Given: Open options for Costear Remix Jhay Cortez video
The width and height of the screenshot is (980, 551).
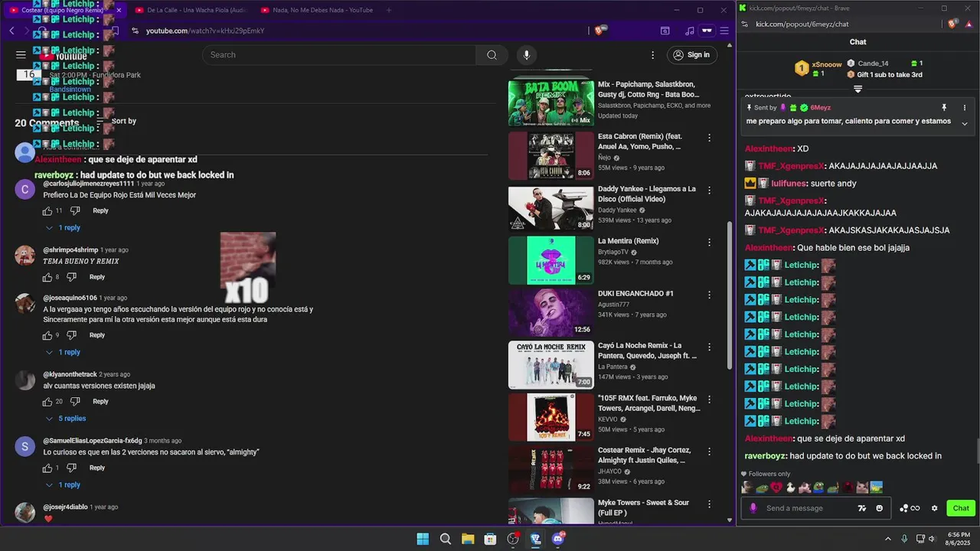Looking at the screenshot, I should click(709, 452).
